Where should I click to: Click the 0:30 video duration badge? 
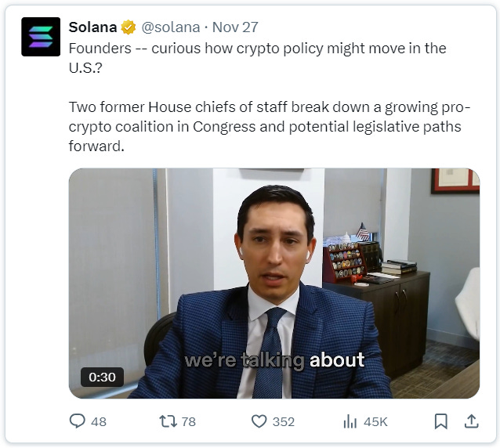(x=102, y=377)
